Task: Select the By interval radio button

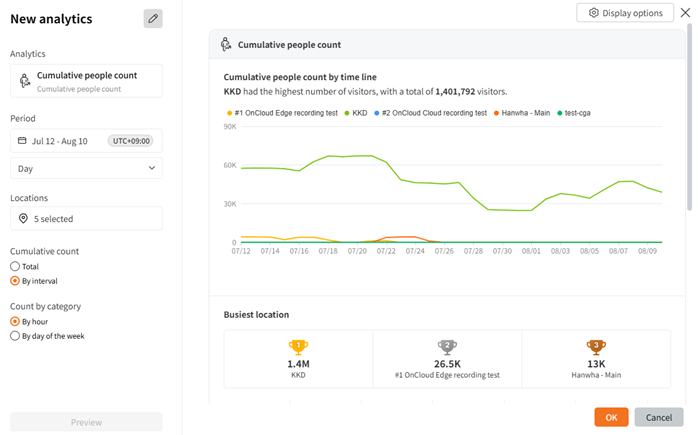Action: pos(15,281)
